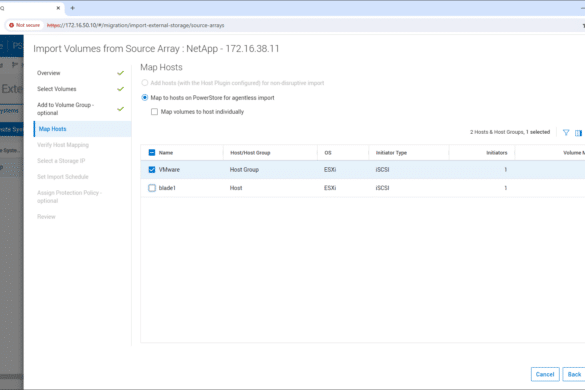The height and width of the screenshot is (390, 585).
Task: Close the current browser tab
Action: pos(58,8)
